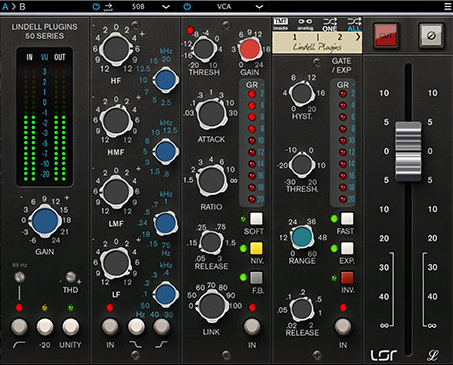
Task: Click the LMF gain knob
Action: click(116, 192)
